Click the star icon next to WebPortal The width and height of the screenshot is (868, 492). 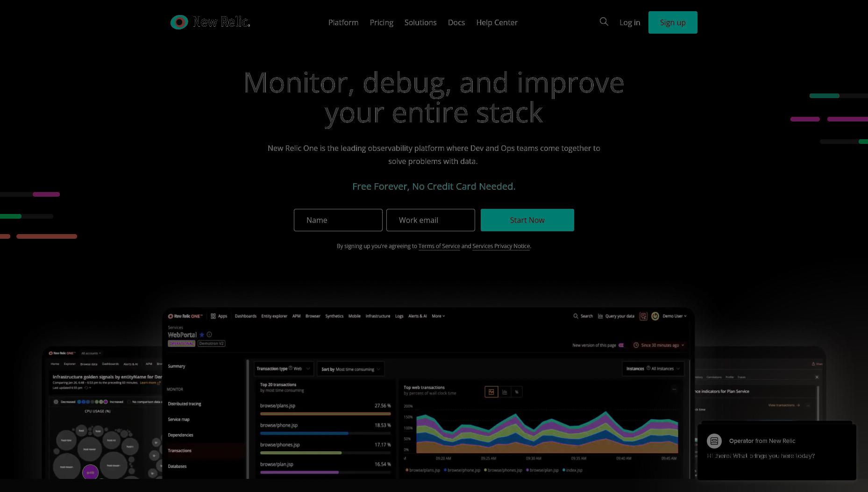tap(202, 335)
